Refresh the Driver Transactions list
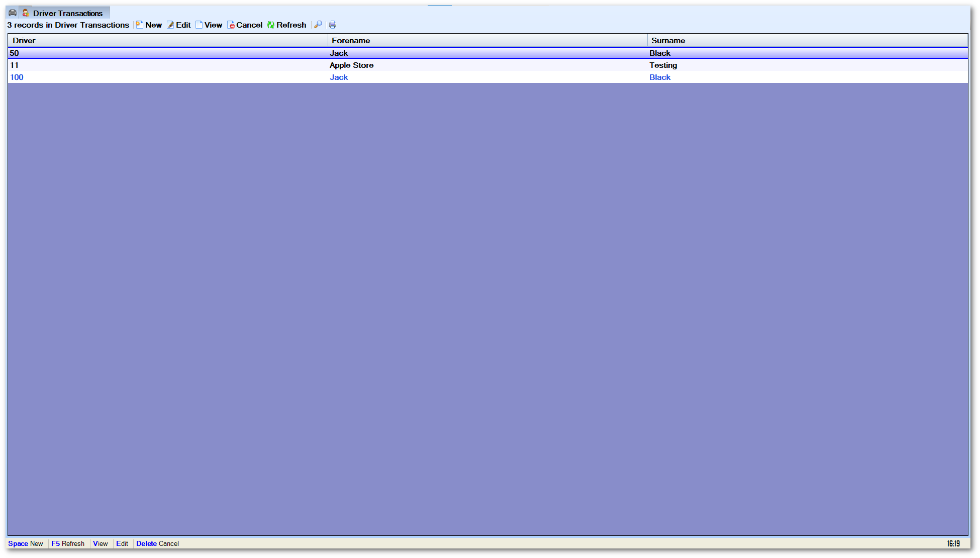Screen dimensions: 980x558 [x=287, y=25]
